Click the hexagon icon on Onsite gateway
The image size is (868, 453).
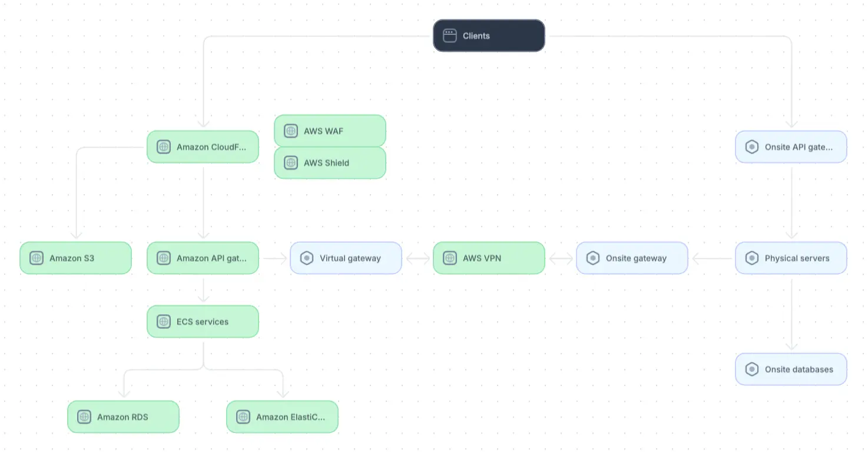click(x=593, y=258)
